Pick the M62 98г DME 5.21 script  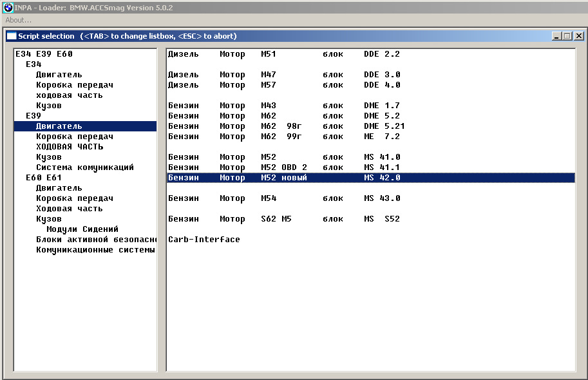click(370, 126)
